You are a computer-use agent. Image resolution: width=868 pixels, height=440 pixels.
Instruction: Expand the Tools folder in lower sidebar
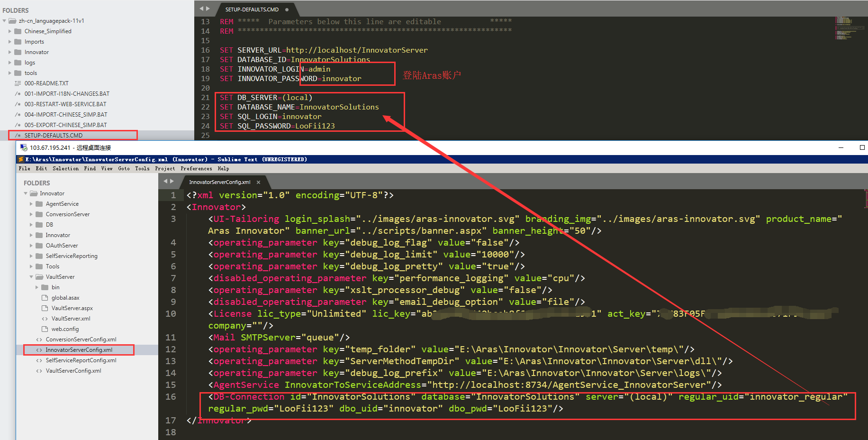click(31, 266)
